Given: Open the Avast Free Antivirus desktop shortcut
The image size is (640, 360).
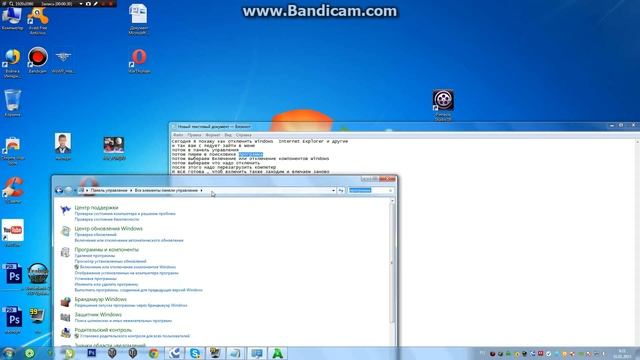Looking at the screenshot, I should (x=38, y=20).
